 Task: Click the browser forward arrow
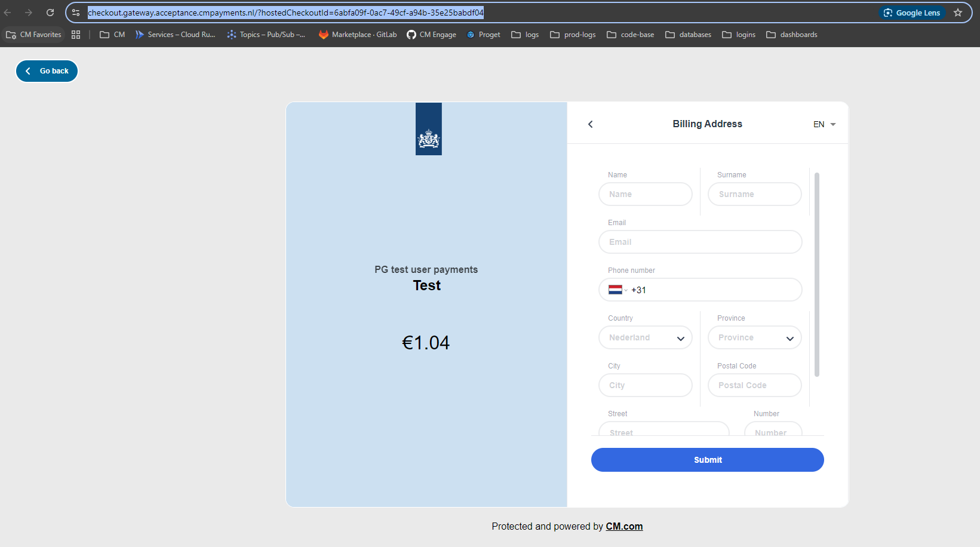coord(29,13)
